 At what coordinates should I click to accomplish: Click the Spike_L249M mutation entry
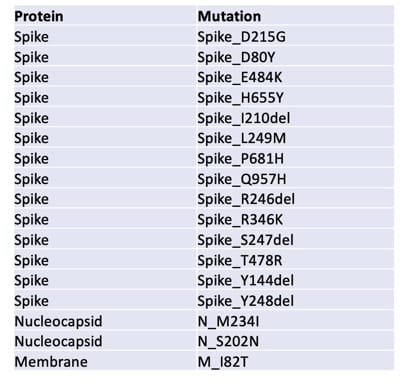click(241, 138)
